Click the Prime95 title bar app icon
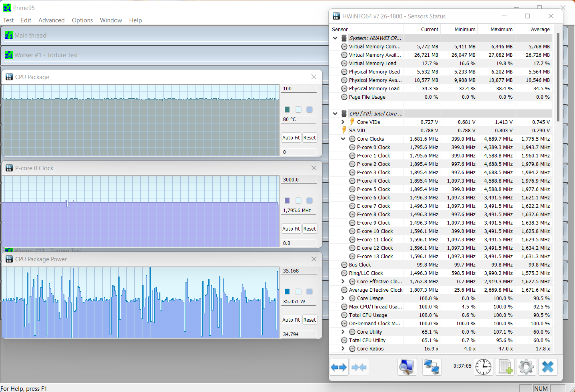This screenshot has width=575, height=392. coord(7,8)
